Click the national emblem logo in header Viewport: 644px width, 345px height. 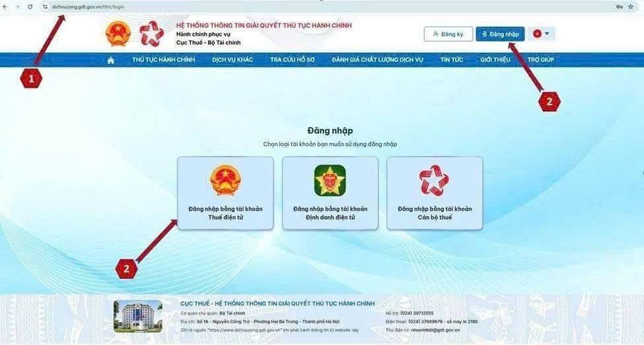tap(118, 34)
